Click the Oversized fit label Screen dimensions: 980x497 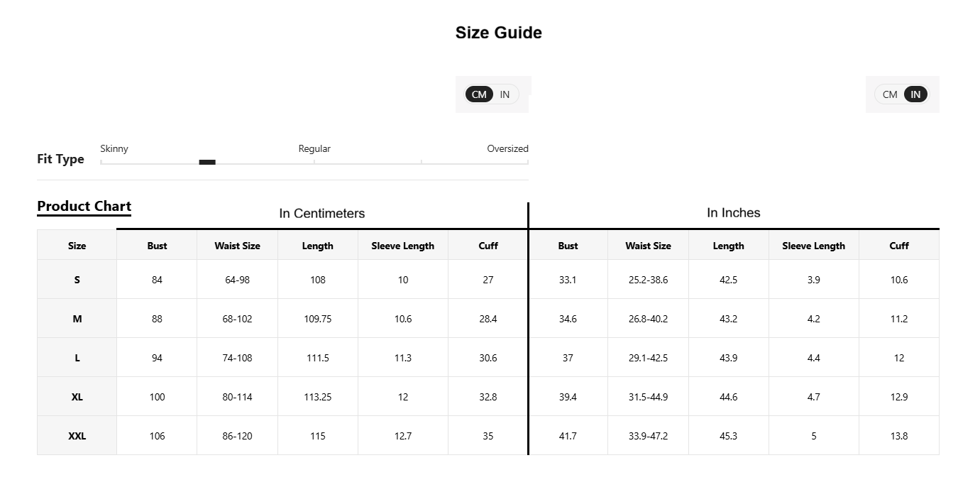(x=507, y=148)
